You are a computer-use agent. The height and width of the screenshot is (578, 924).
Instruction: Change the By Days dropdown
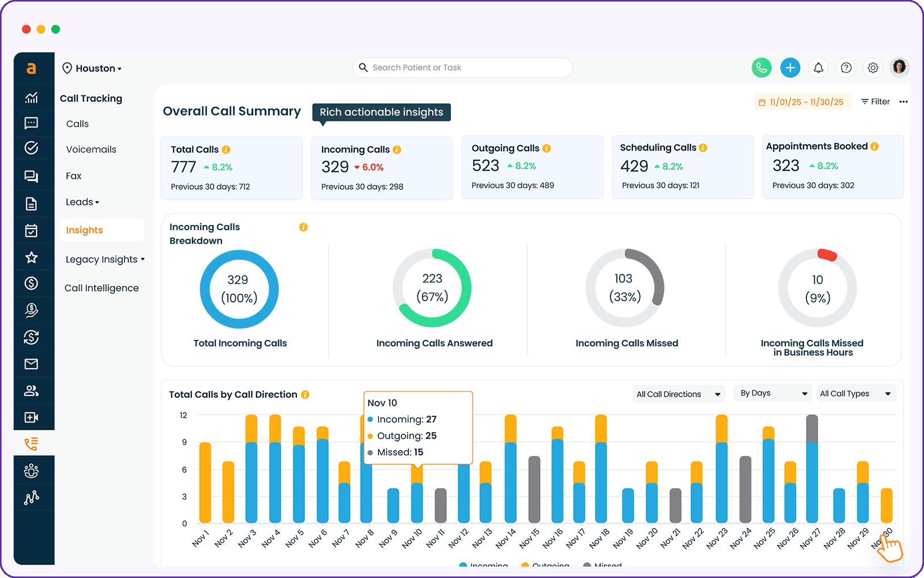[772, 393]
